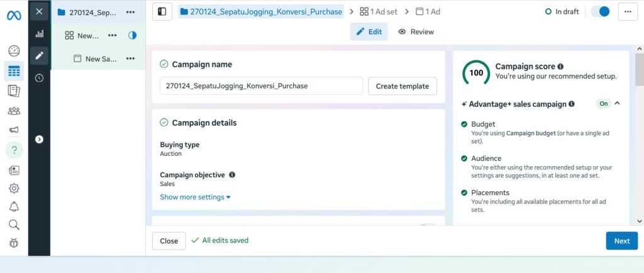This screenshot has height=273, width=644.
Task: Click the Create template button
Action: 402,86
